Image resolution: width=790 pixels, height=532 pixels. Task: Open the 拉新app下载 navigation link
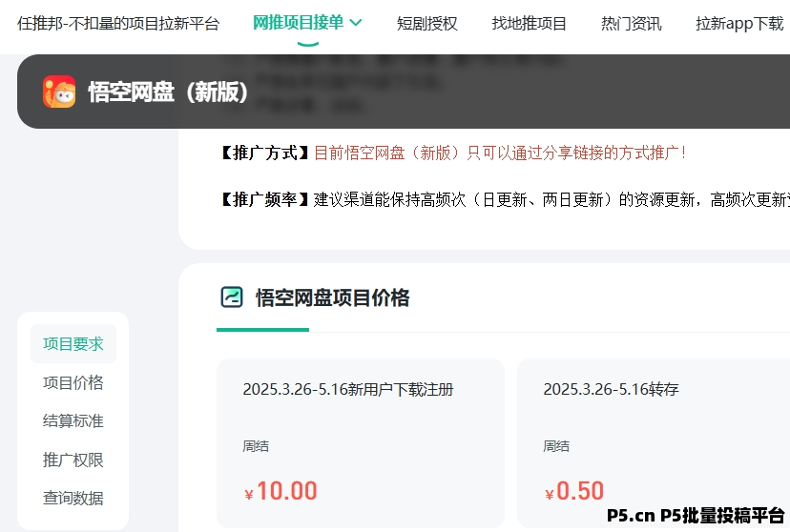[738, 24]
